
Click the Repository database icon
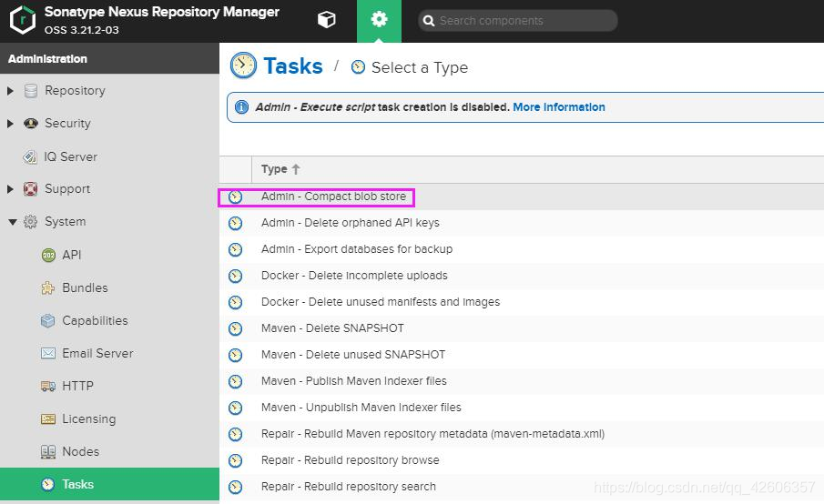coord(31,91)
